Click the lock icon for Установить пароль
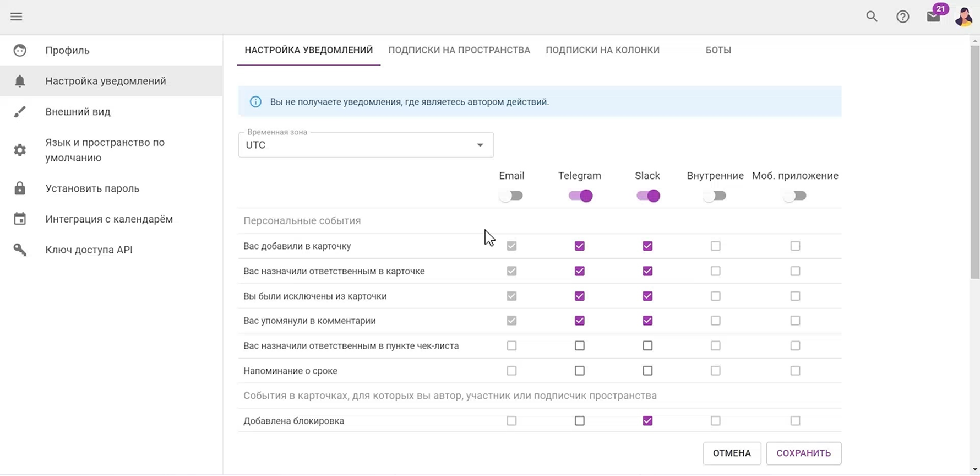 tap(20, 188)
